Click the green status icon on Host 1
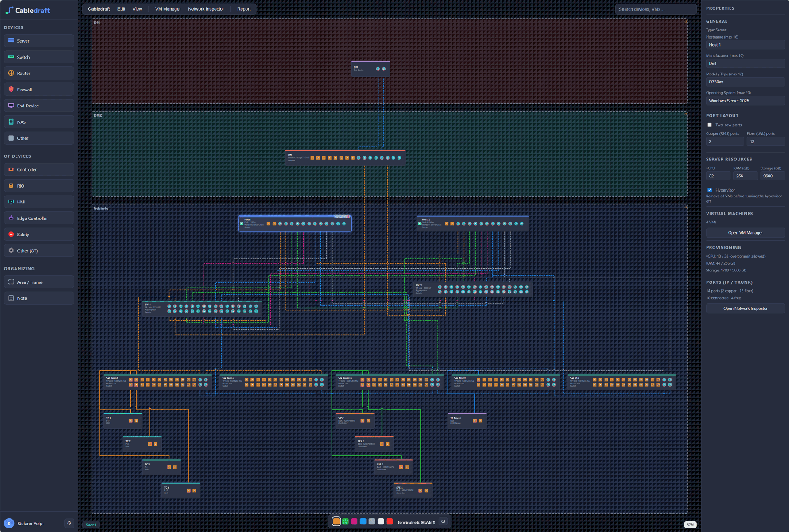This screenshot has height=532, width=789. pyautogui.click(x=242, y=223)
